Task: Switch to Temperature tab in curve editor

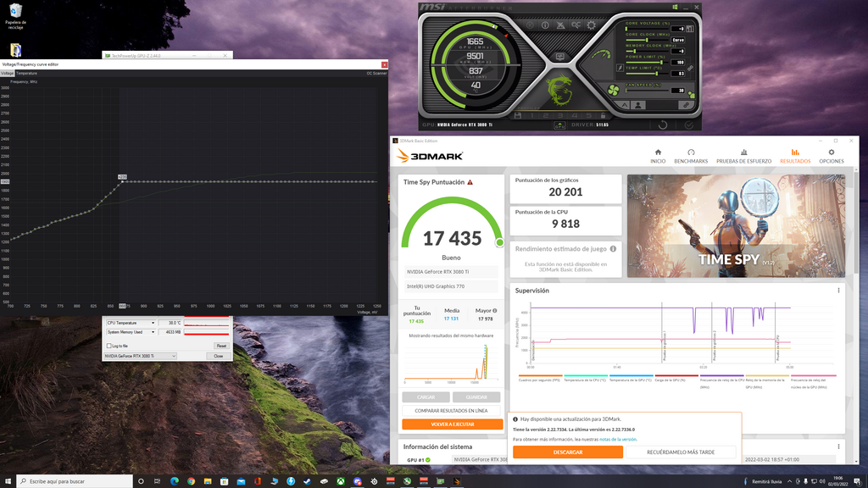Action: [x=26, y=73]
